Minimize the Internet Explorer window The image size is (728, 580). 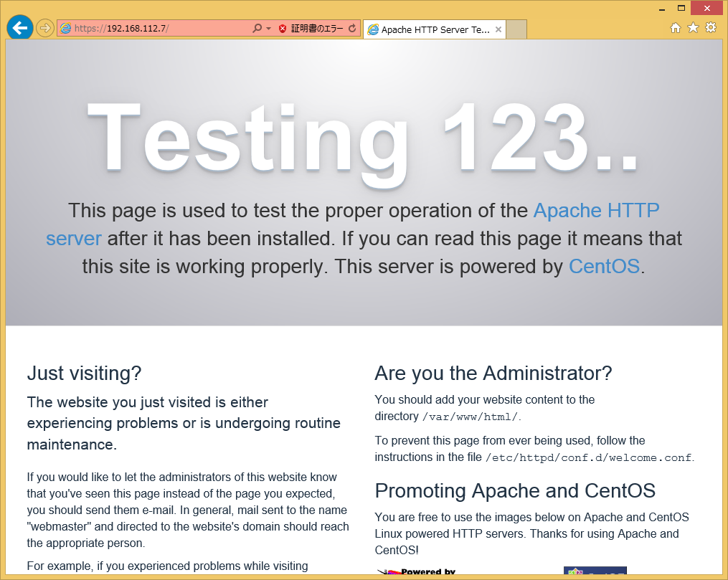pos(661,9)
